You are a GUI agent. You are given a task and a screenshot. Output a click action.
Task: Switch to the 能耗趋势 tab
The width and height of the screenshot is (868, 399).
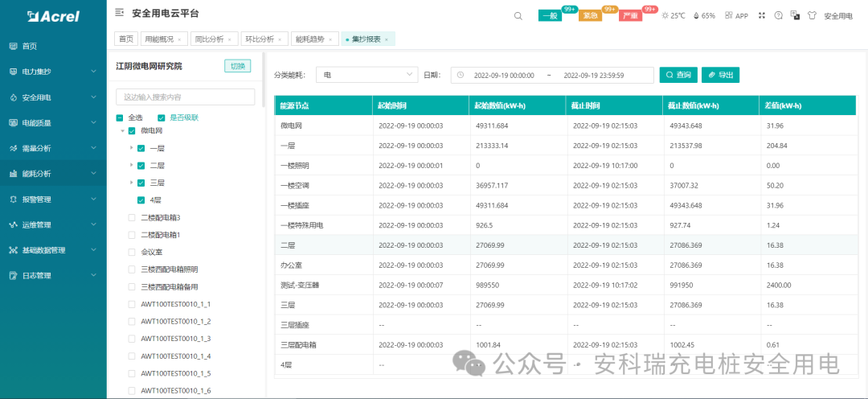pos(314,39)
